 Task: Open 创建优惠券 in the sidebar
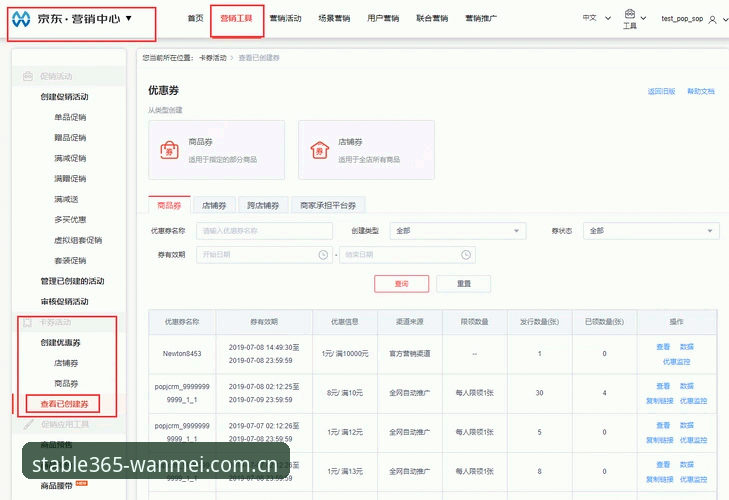(x=60, y=342)
